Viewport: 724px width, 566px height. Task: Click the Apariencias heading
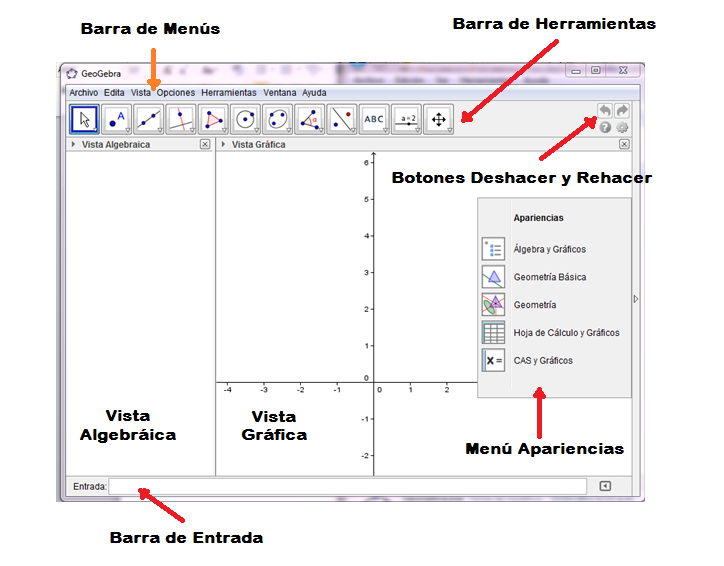click(538, 218)
